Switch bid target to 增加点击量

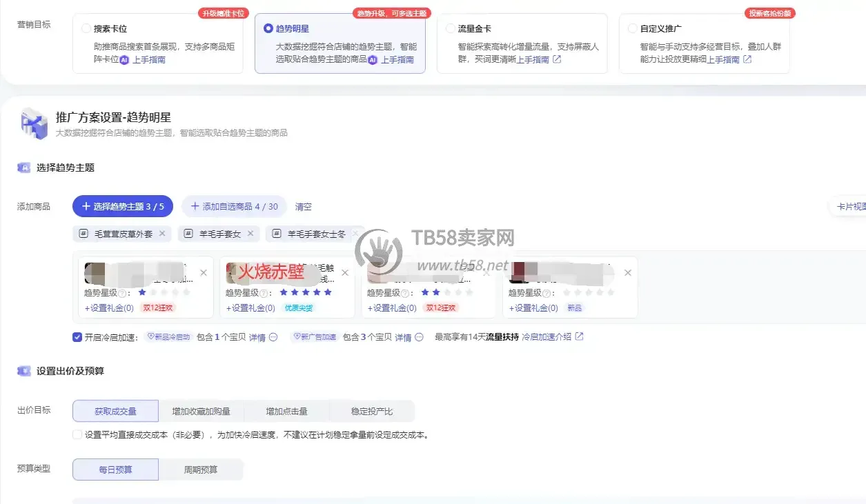(287, 411)
